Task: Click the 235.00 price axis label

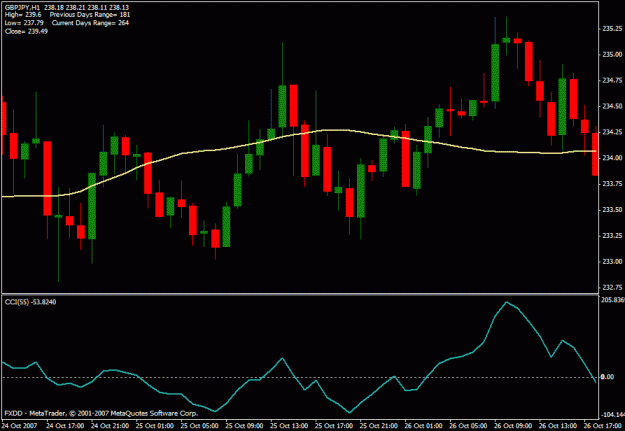Action: [x=612, y=55]
